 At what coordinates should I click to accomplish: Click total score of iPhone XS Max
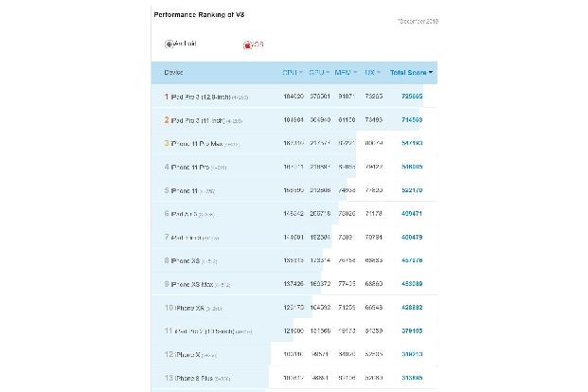point(412,284)
